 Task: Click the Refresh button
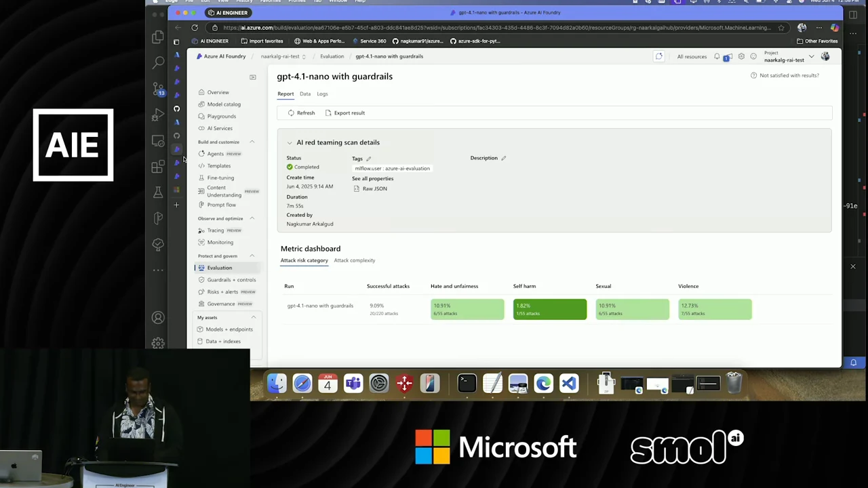[301, 113]
